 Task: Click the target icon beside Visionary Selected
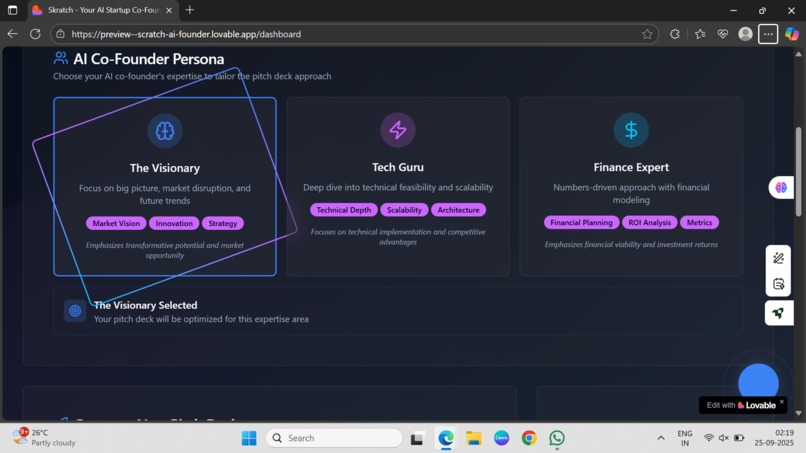click(x=75, y=311)
